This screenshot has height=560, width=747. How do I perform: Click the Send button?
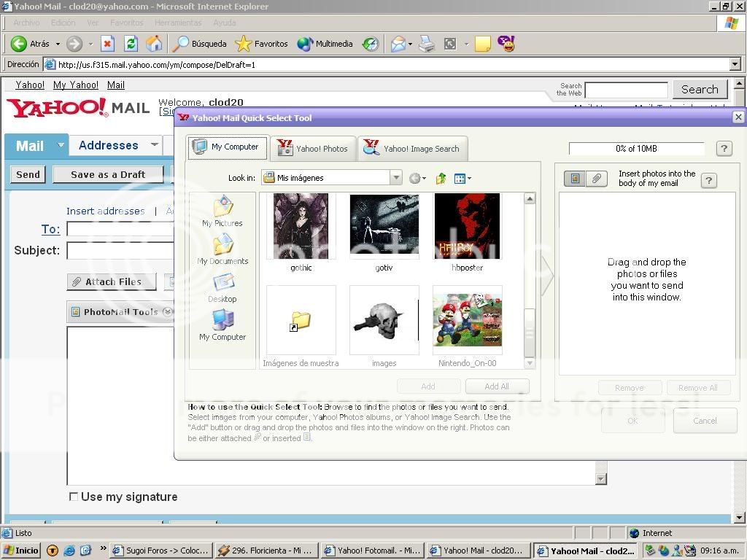[28, 174]
